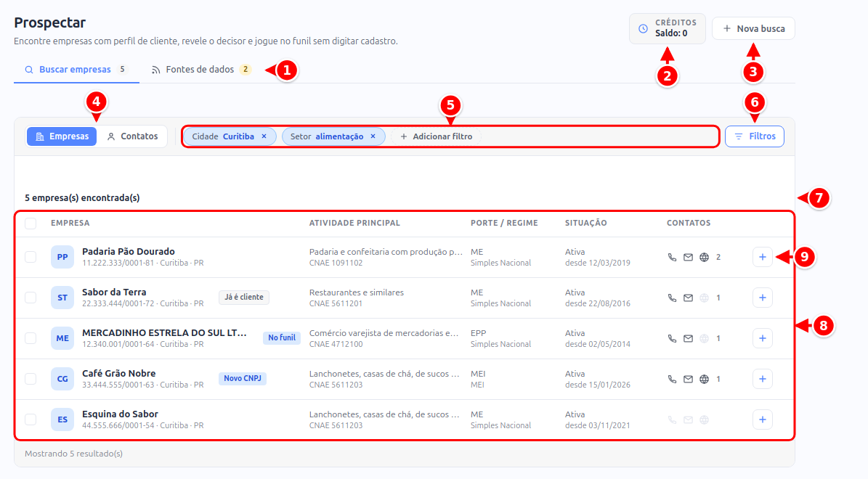
Task: Click the text desde 15/01/2026
Action: click(597, 385)
